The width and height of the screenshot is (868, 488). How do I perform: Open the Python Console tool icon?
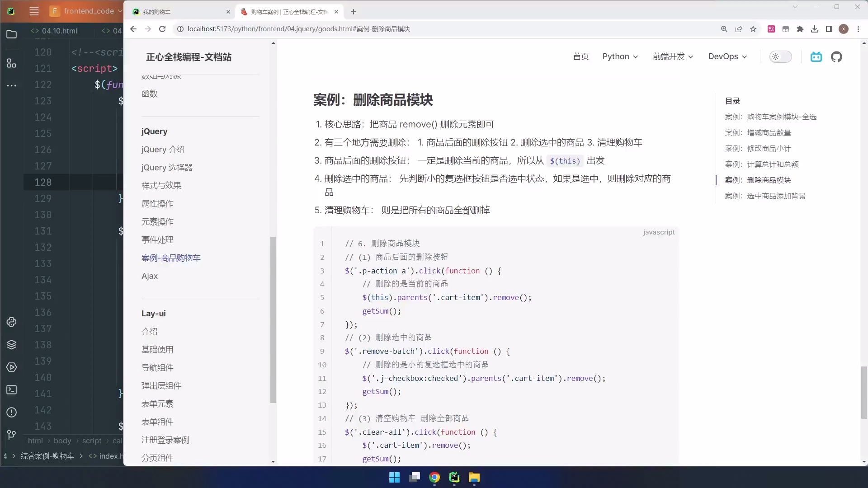(x=12, y=322)
